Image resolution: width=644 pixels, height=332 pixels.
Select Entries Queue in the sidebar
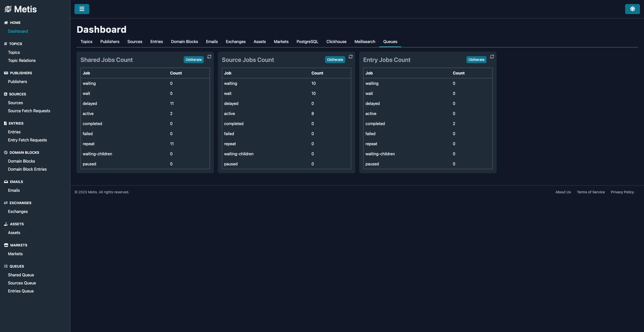(21, 291)
